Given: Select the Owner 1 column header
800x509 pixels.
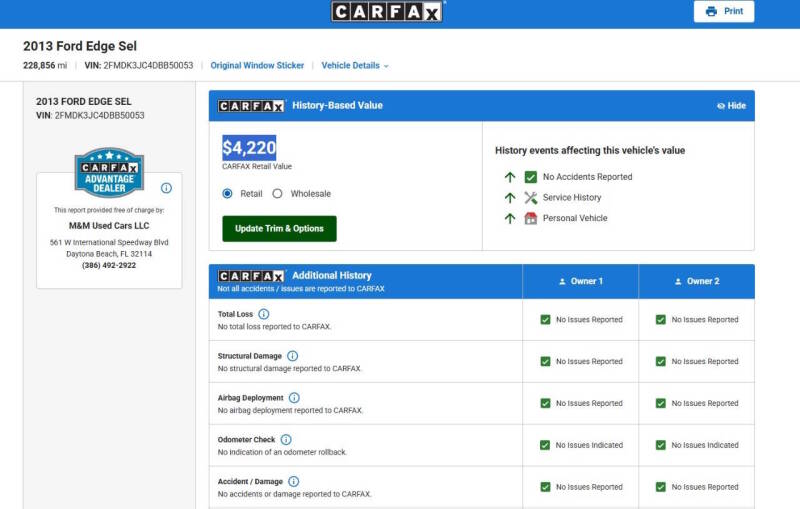Looking at the screenshot, I should click(x=581, y=282).
